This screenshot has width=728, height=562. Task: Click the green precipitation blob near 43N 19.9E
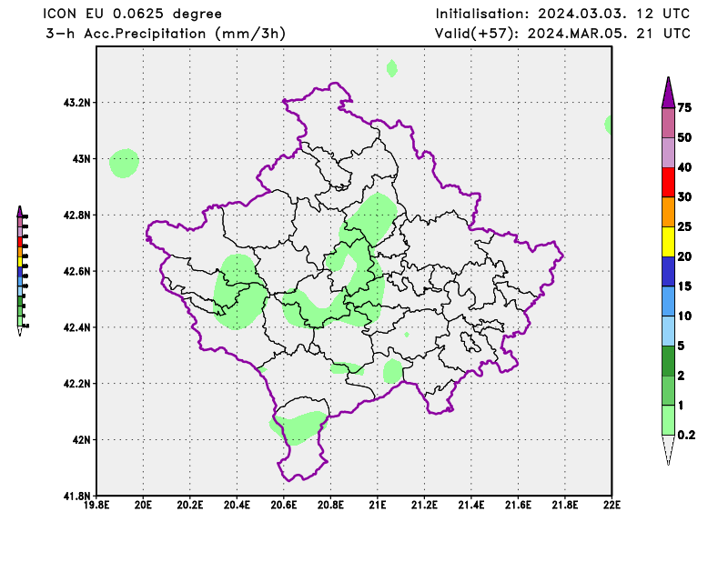[x=124, y=163]
